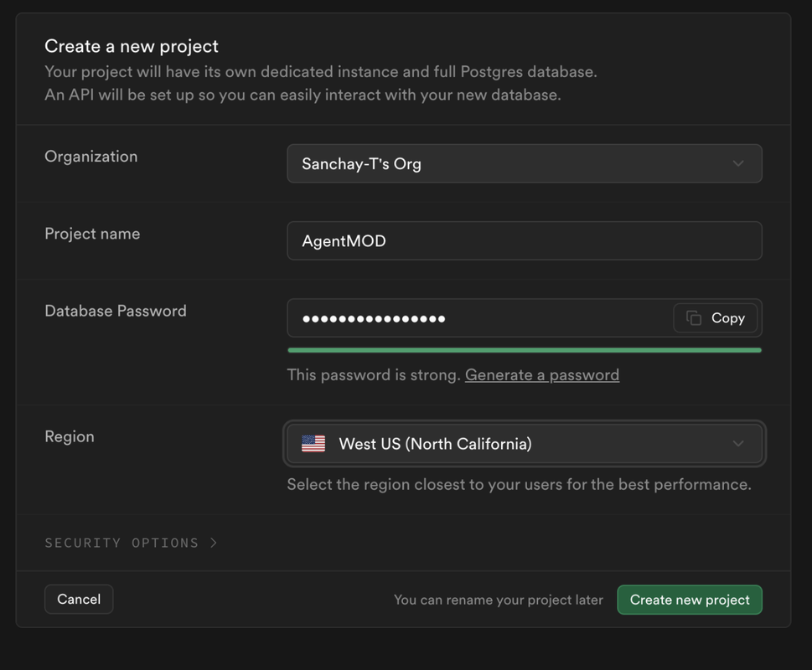Copy the database password text button
The height and width of the screenshot is (670, 812).
click(x=715, y=317)
